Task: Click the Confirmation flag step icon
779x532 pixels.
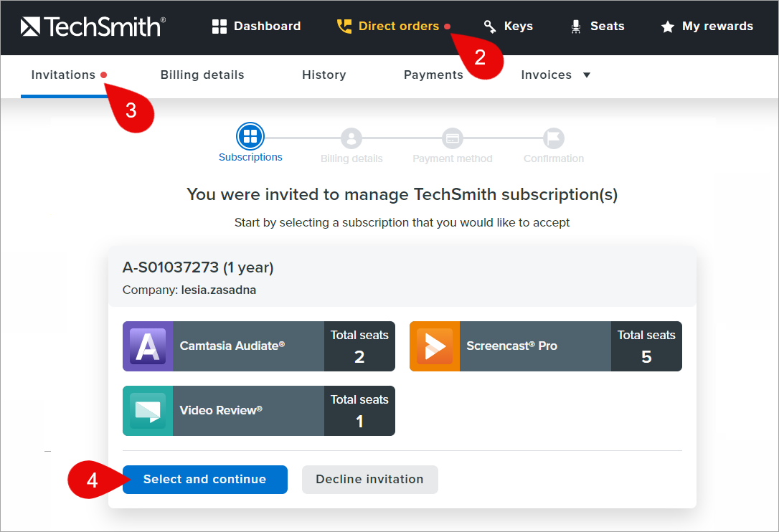Action: click(x=554, y=138)
